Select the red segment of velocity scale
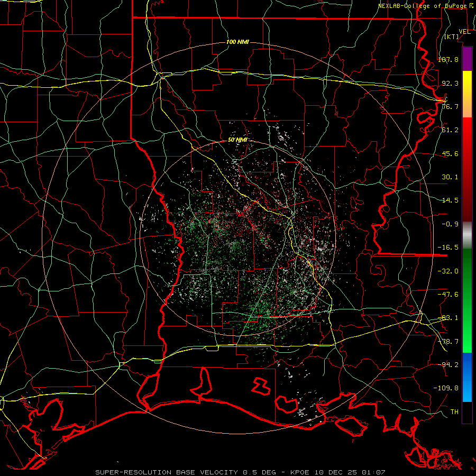The height and width of the screenshot is (476, 476). tap(467, 169)
